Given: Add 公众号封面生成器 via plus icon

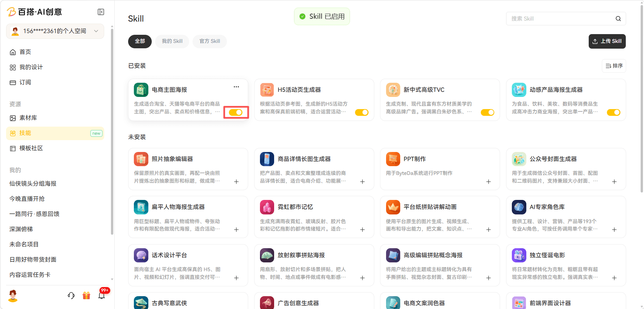Looking at the screenshot, I should [614, 182].
